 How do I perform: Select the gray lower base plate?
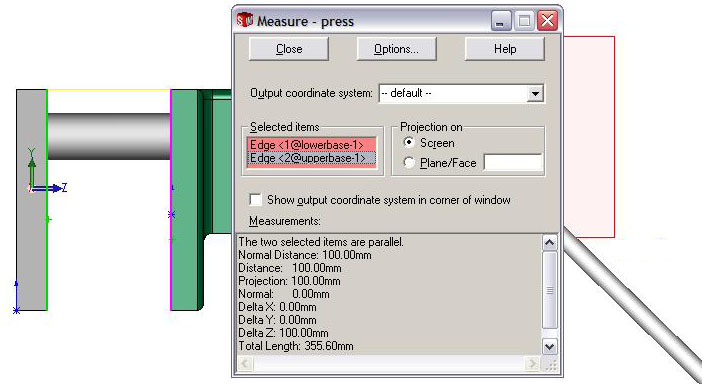click(x=32, y=200)
